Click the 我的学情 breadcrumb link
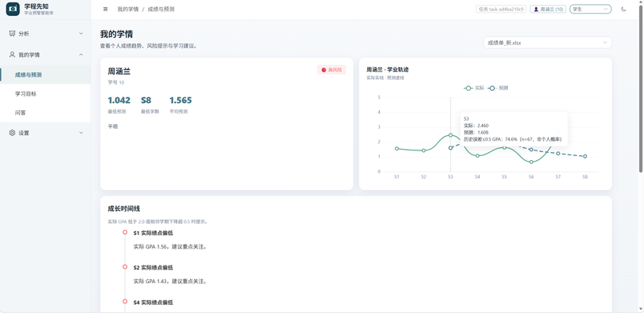The image size is (644, 313). tap(128, 9)
